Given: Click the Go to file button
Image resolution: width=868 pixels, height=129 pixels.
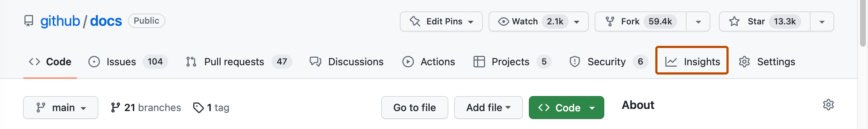Looking at the screenshot, I should tap(415, 107).
